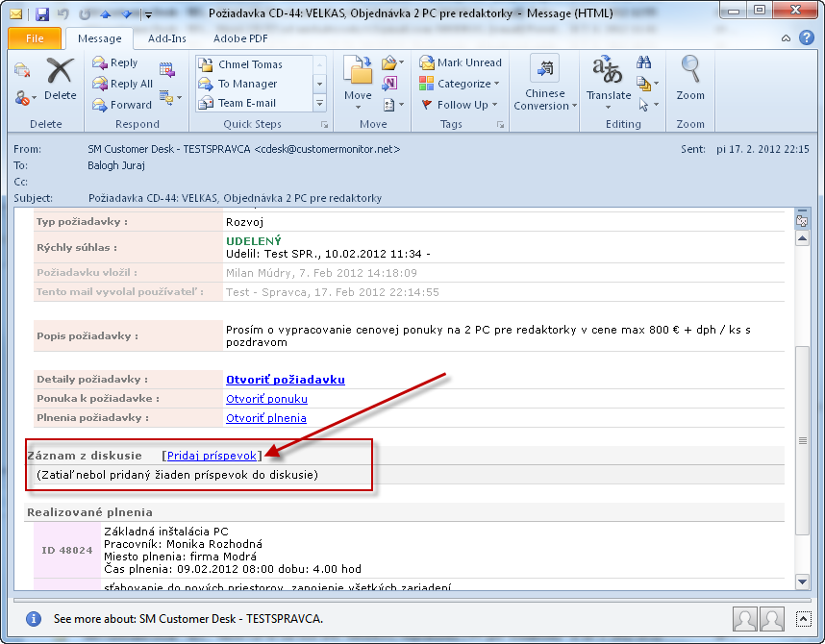
Task: Go to previous item with up arrow
Action: (106, 14)
